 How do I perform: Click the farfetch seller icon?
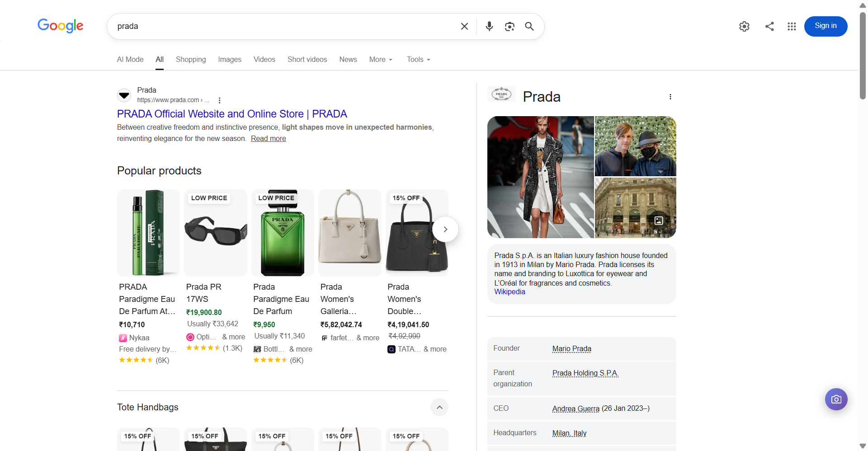coord(325,338)
